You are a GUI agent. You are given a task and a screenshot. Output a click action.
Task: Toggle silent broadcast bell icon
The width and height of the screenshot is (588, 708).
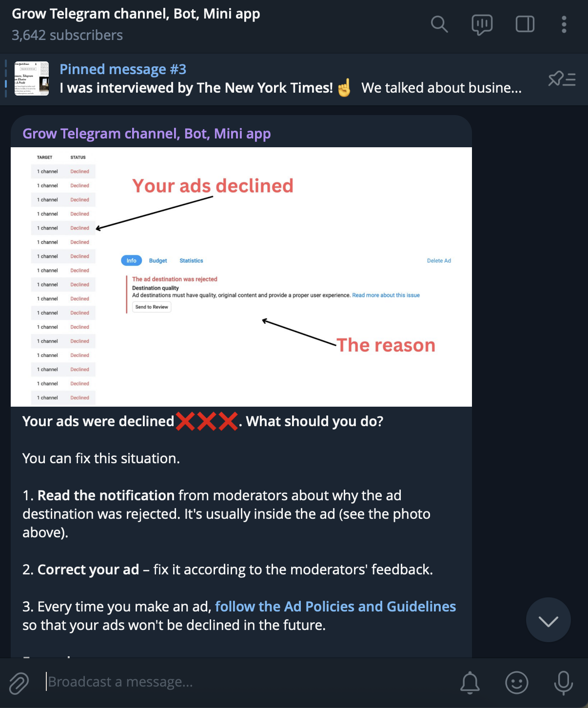click(x=470, y=682)
